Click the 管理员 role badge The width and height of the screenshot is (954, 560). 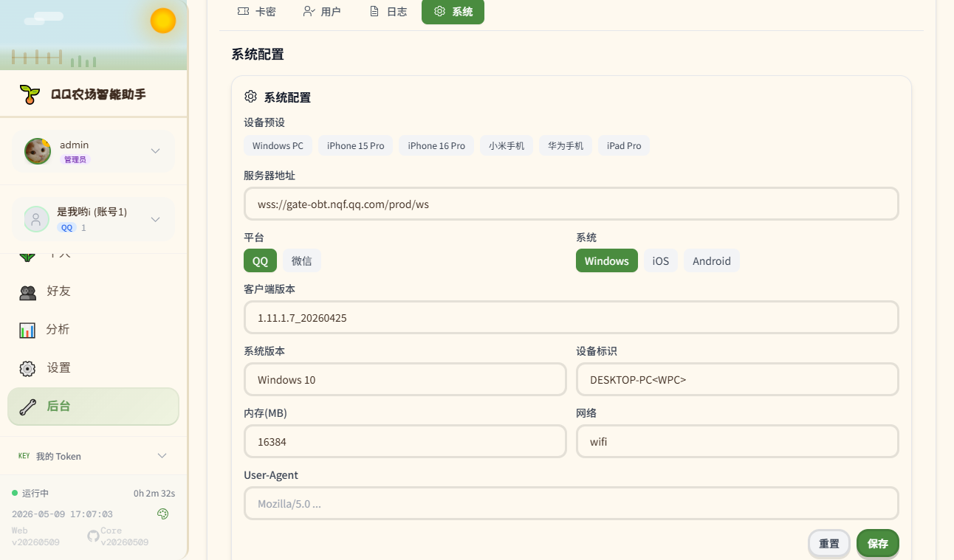coord(75,159)
